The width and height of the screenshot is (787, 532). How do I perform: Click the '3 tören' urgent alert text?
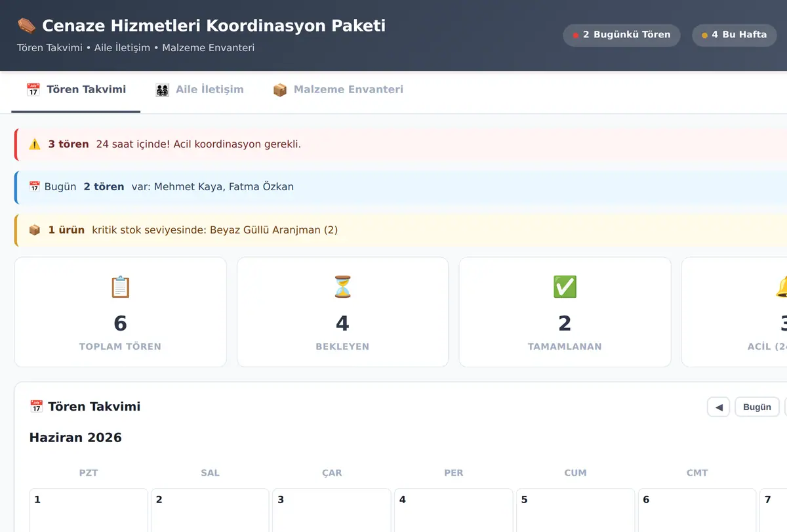click(x=68, y=144)
